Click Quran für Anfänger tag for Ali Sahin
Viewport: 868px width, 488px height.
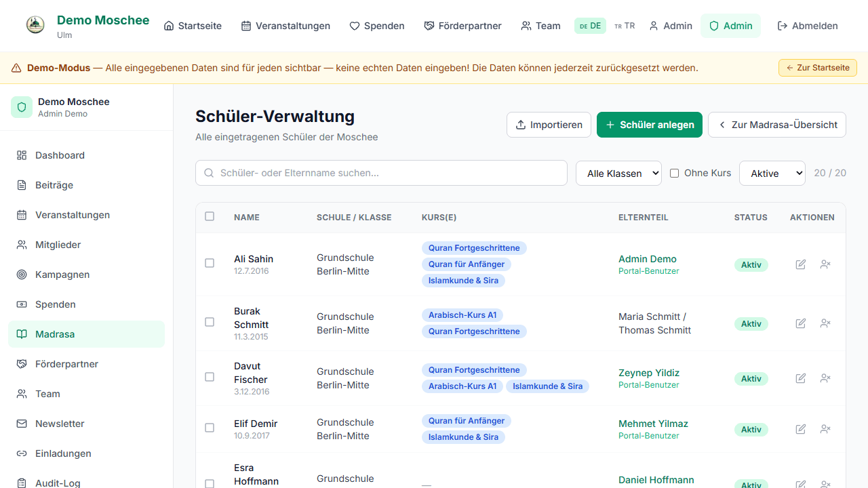467,264
